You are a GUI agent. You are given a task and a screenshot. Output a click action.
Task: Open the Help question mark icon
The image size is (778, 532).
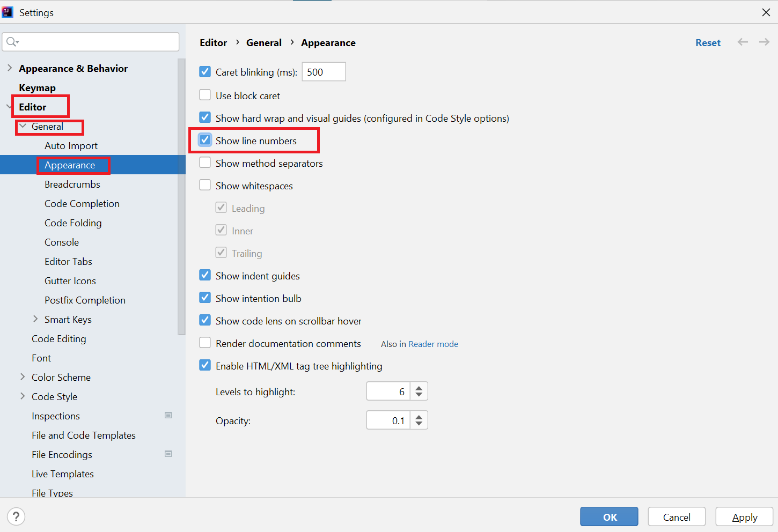[16, 516]
